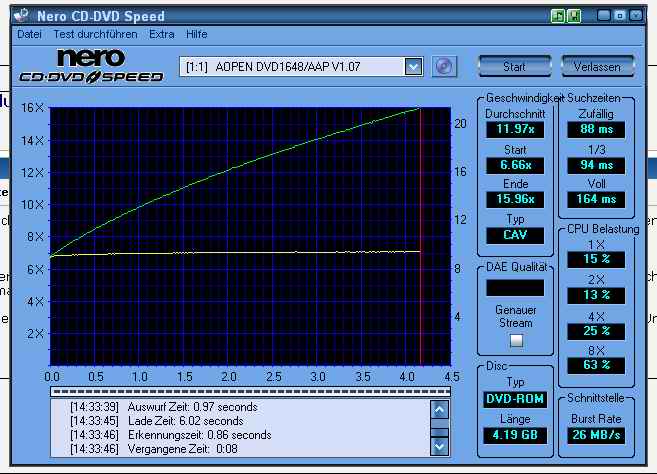Screen dimensions: 657x474
Task: Click the Durchschnitt value 11.97x
Action: (x=515, y=129)
